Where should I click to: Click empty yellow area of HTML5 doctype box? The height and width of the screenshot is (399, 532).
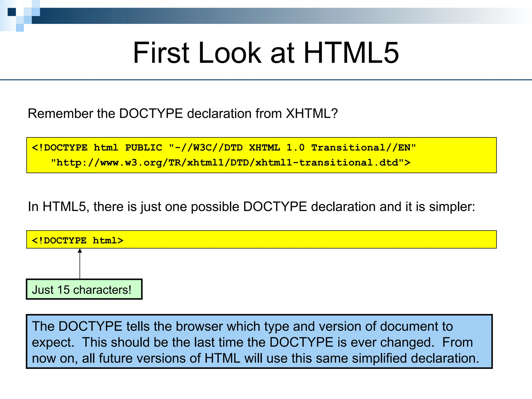[x=312, y=240]
